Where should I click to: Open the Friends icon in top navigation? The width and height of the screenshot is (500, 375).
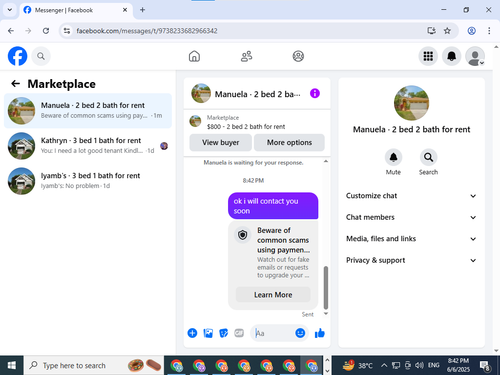(x=246, y=56)
